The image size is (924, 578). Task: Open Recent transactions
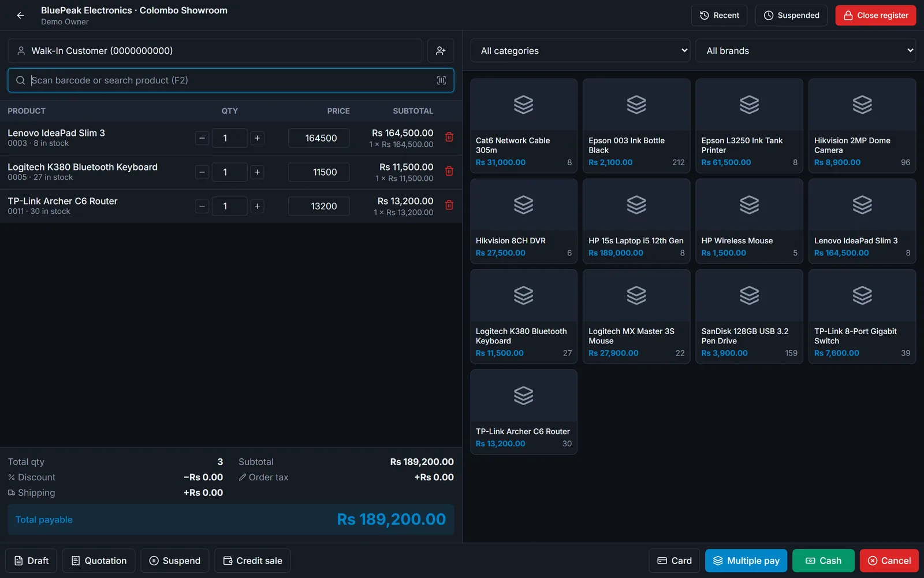[x=719, y=16]
